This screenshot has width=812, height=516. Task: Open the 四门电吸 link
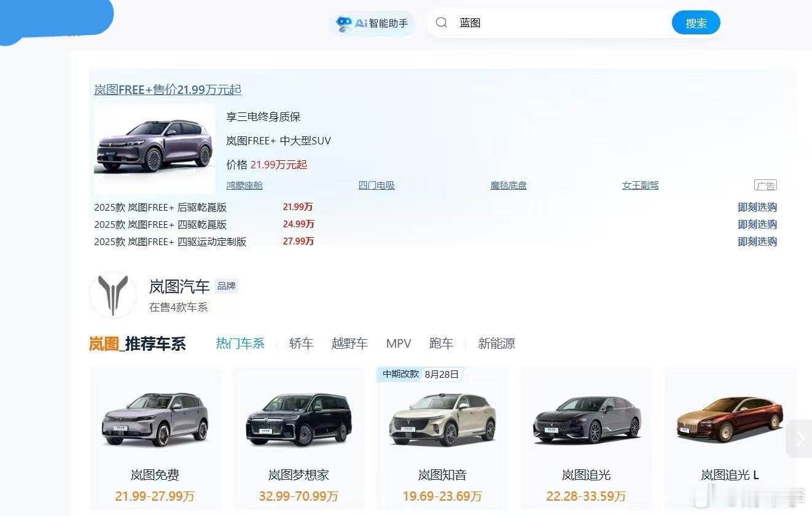pos(377,185)
